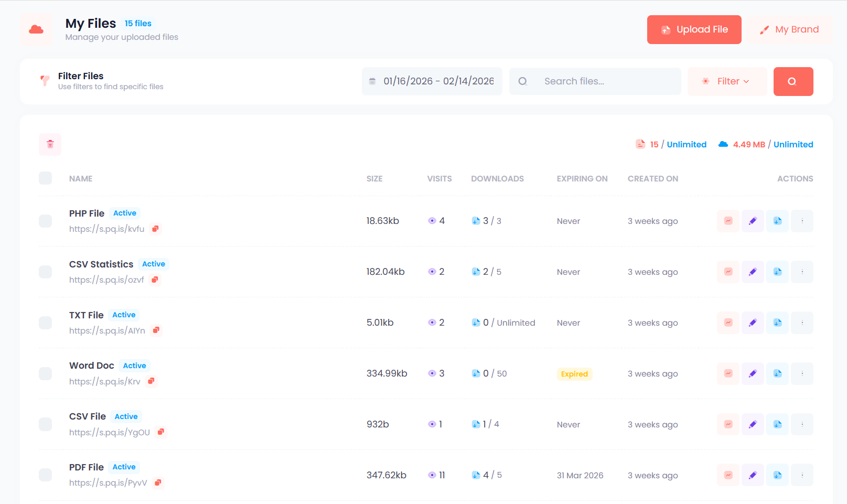
Task: Expand the Filter dropdown
Action: (727, 81)
